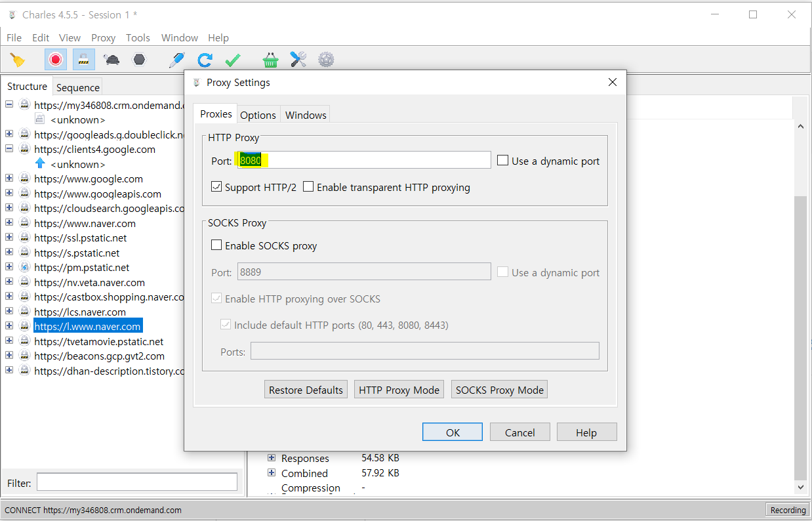
Task: Click the globe icon beside beacons.gcp.gvt2.com
Action: (24, 356)
